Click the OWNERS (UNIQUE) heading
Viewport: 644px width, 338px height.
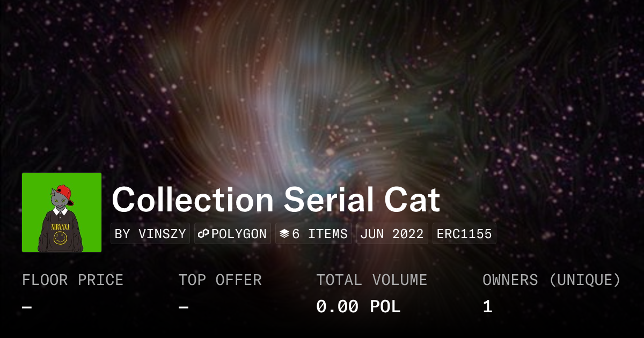551,280
